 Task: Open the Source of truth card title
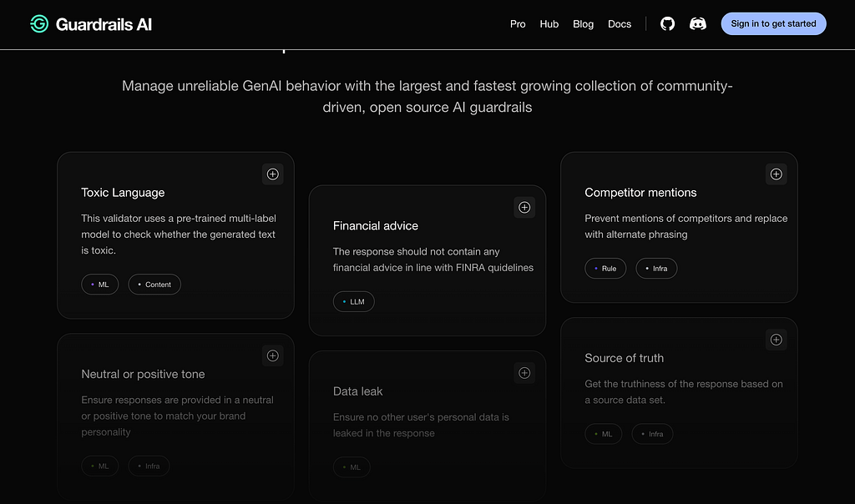(624, 358)
